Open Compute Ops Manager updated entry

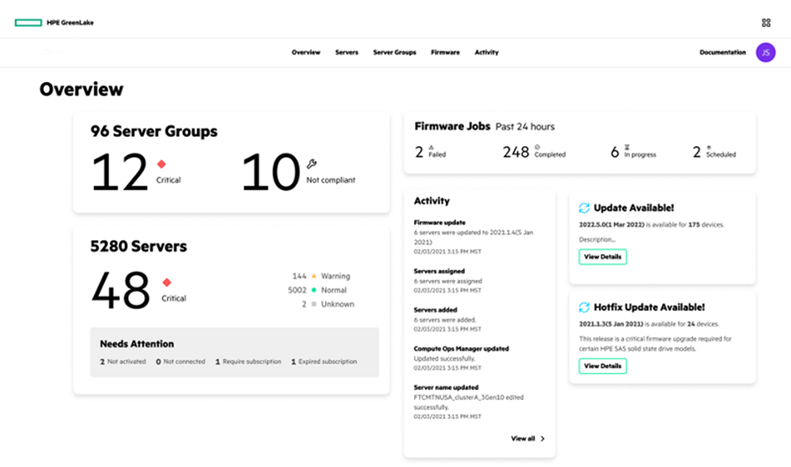[461, 358]
